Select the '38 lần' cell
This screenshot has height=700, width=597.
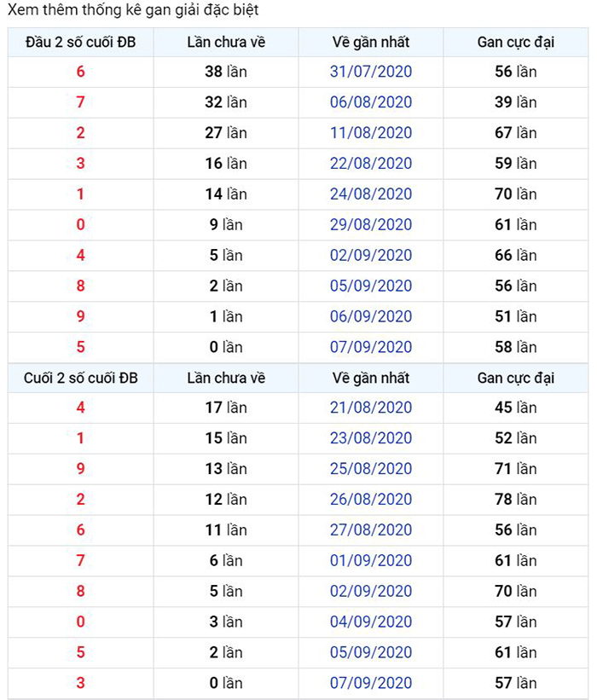pos(226,72)
